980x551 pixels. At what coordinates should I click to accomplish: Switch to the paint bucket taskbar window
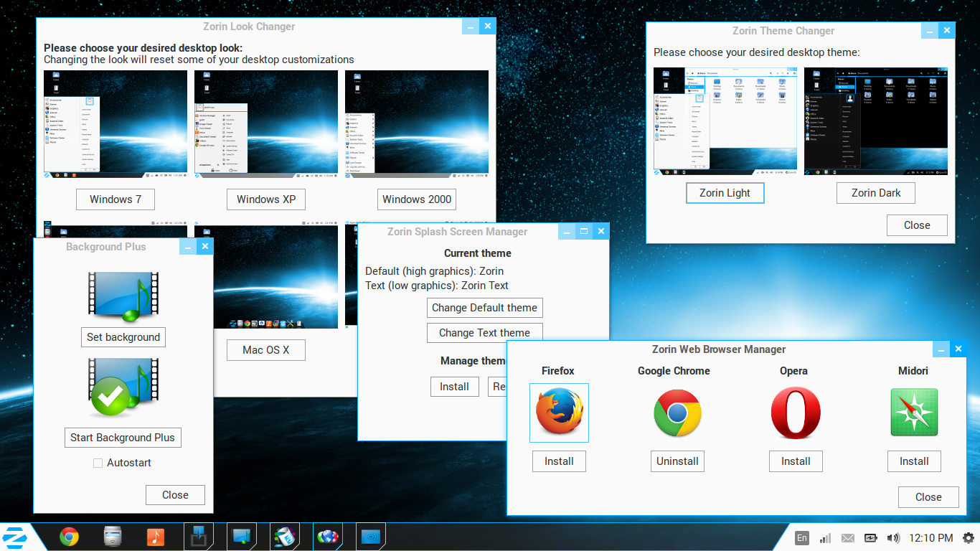pos(285,537)
